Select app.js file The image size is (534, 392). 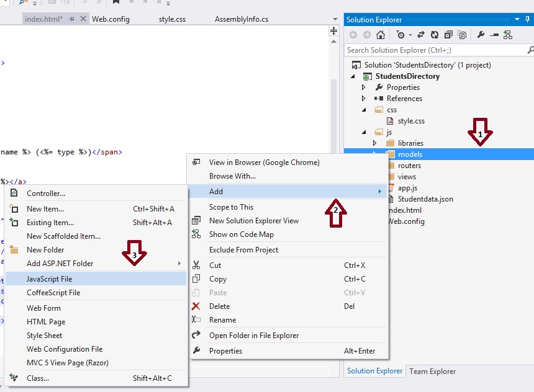coord(407,188)
